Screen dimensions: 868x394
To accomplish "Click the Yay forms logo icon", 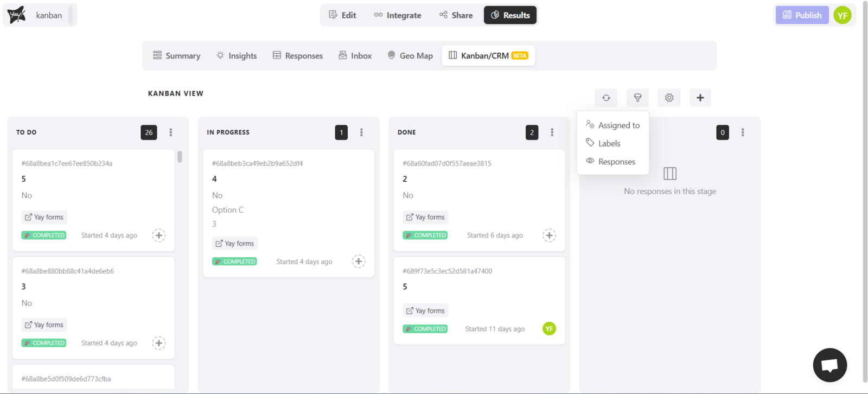I will tap(17, 15).
